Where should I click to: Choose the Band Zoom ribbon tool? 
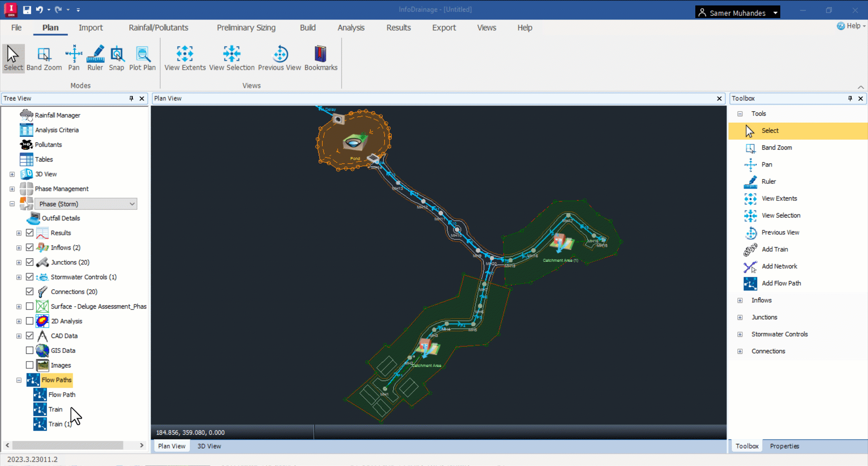(x=44, y=58)
